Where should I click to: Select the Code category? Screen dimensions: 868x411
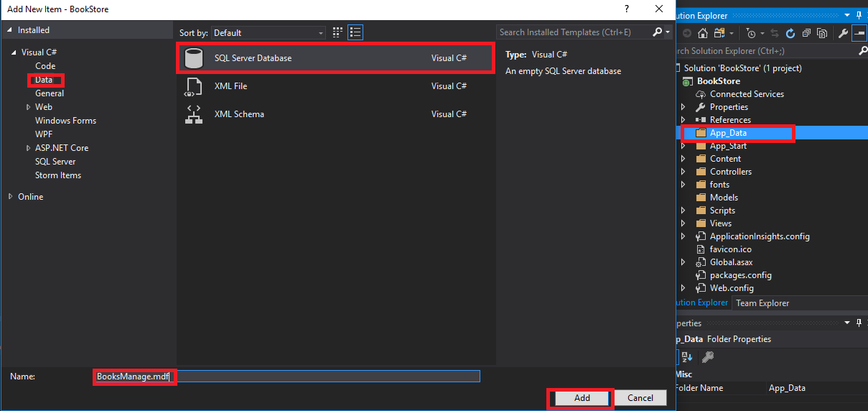(x=45, y=66)
